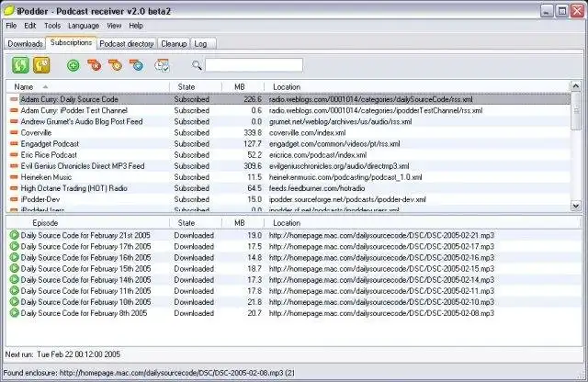Click the orange feed properties icon
This screenshot has width=588, height=382.
116,65
